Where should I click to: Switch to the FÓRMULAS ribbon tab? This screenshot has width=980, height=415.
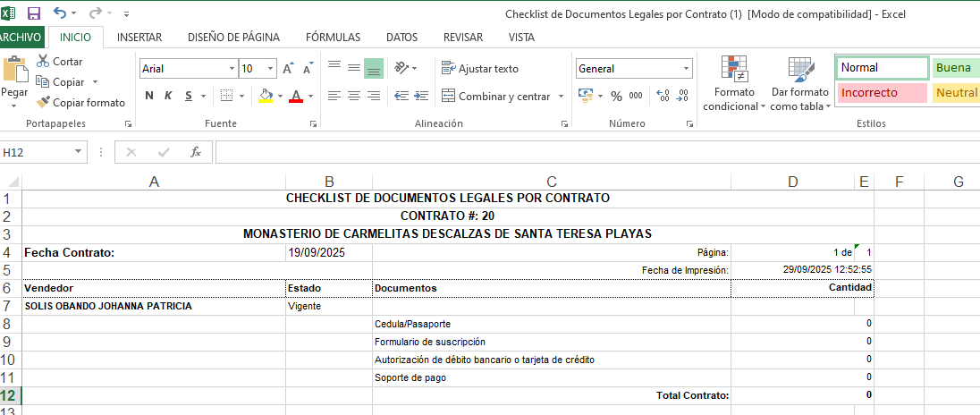(x=333, y=38)
